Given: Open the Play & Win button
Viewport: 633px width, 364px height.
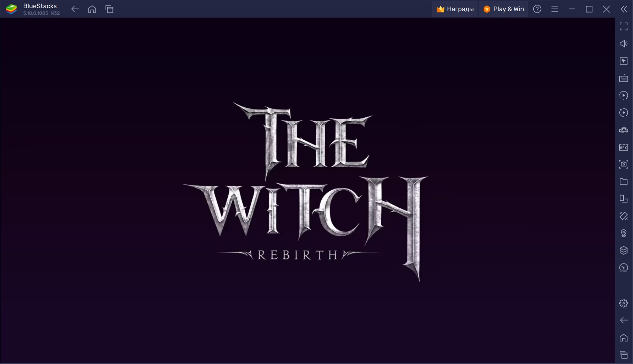Looking at the screenshot, I should (x=503, y=9).
